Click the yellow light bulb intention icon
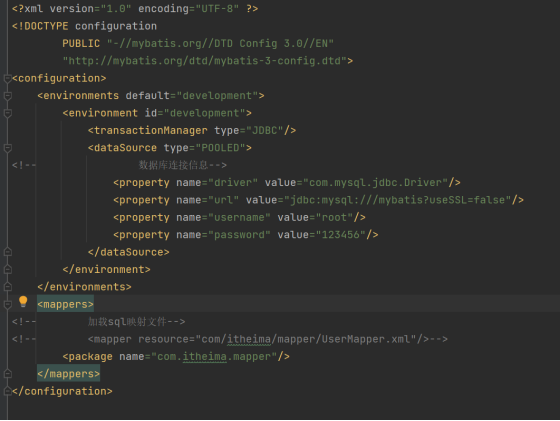560x421 pixels. point(23,302)
